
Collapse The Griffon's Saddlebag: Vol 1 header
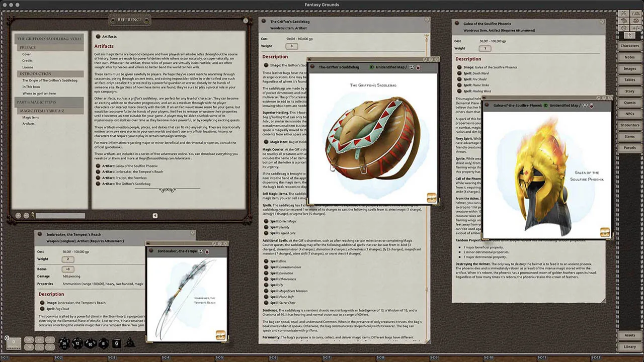[49, 39]
